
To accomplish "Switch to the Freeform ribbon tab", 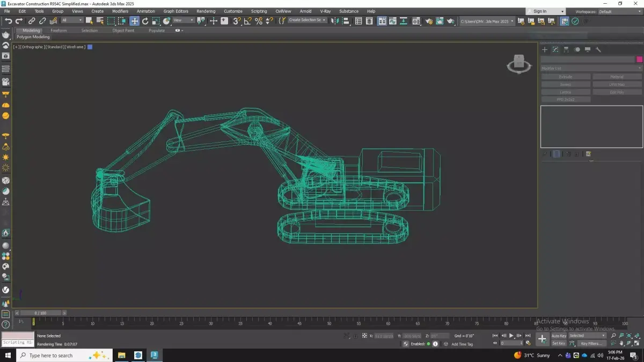I will (58, 31).
